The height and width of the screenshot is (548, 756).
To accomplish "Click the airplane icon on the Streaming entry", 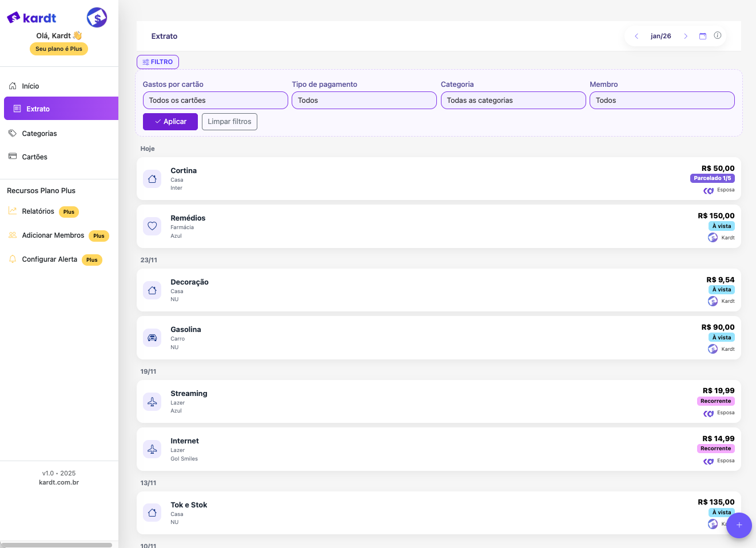I will pos(152,402).
